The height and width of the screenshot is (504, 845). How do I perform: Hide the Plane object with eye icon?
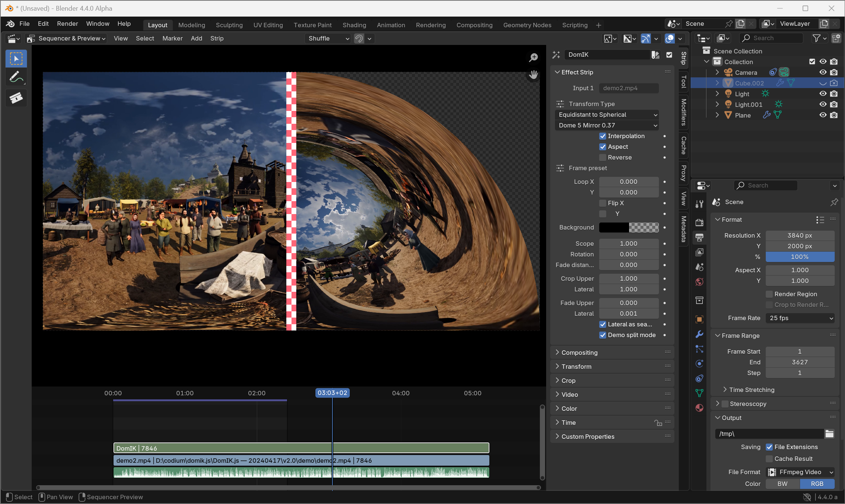[823, 115]
